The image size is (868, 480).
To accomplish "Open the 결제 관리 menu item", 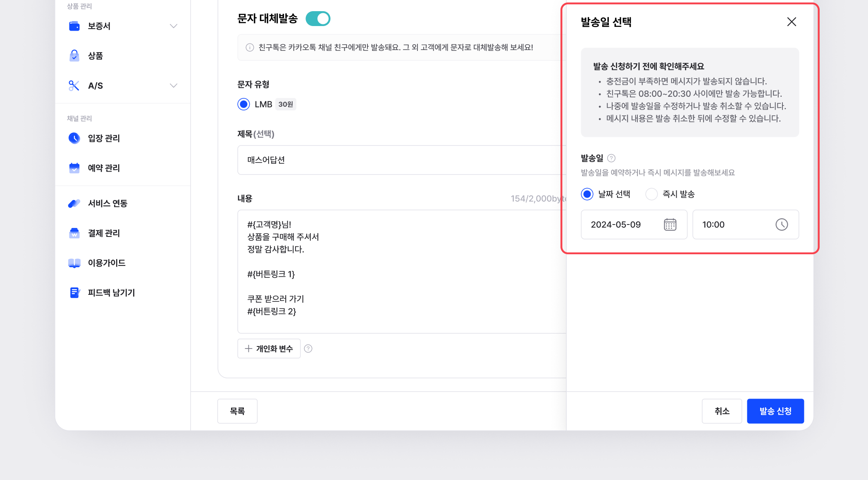I will [x=104, y=233].
